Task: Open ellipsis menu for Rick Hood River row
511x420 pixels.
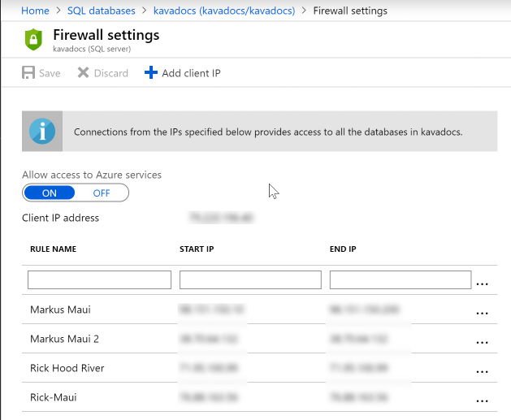Action: click(x=482, y=372)
